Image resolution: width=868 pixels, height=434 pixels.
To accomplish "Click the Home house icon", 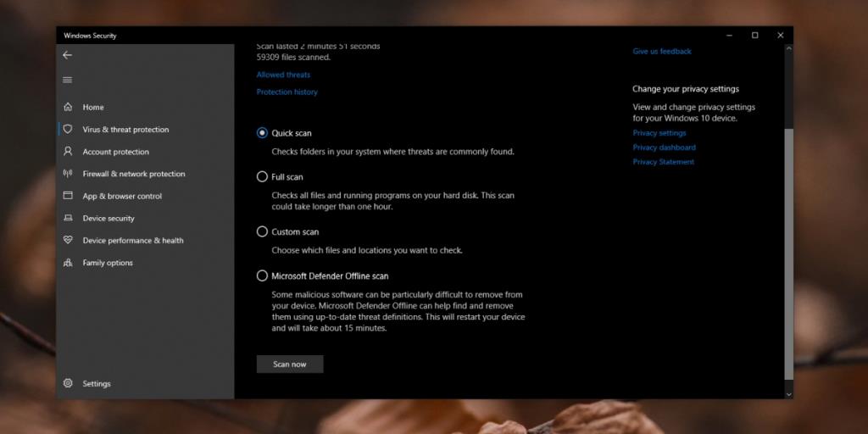I will click(x=68, y=108).
